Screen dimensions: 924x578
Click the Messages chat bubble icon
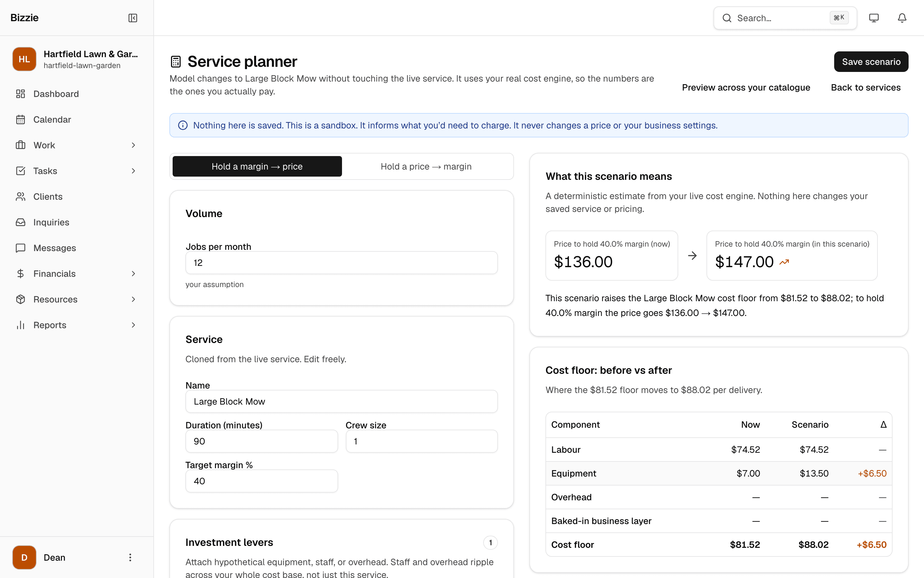21,248
